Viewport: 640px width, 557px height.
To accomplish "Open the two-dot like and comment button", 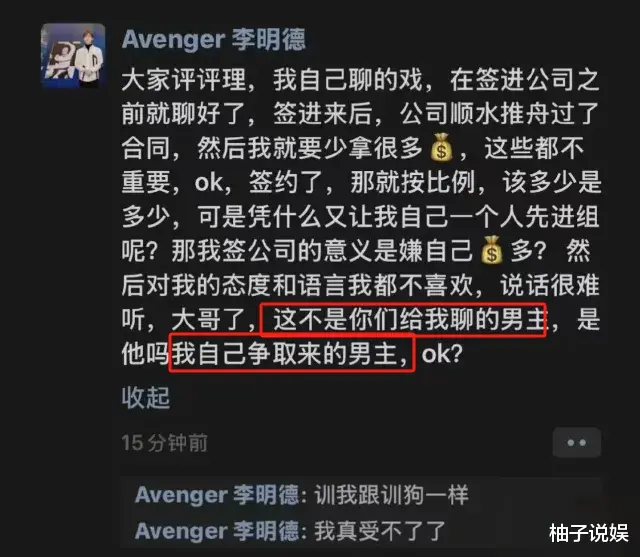I will click(x=576, y=442).
